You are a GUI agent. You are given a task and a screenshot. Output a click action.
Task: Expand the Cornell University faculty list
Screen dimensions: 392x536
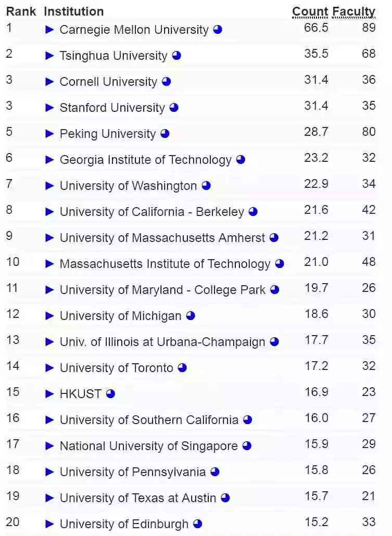(49, 82)
